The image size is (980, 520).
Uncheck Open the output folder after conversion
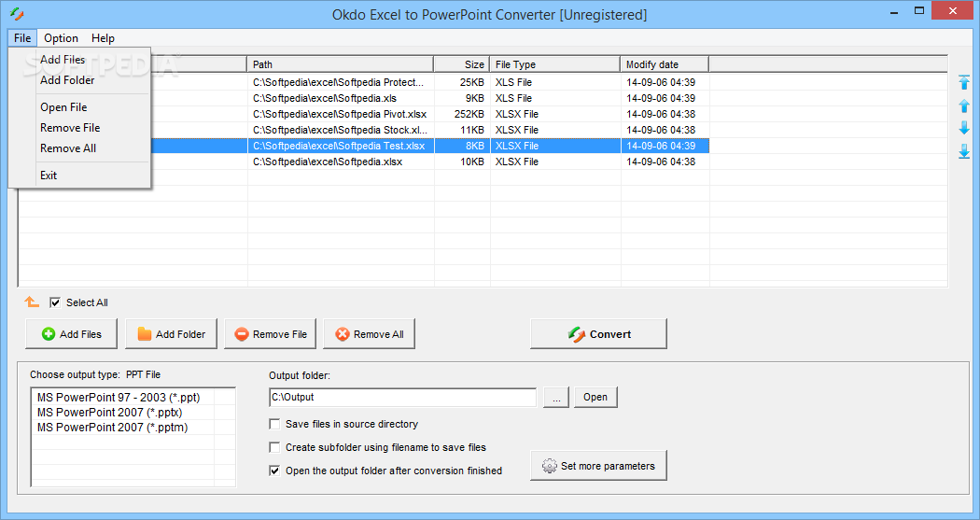pyautogui.click(x=274, y=471)
